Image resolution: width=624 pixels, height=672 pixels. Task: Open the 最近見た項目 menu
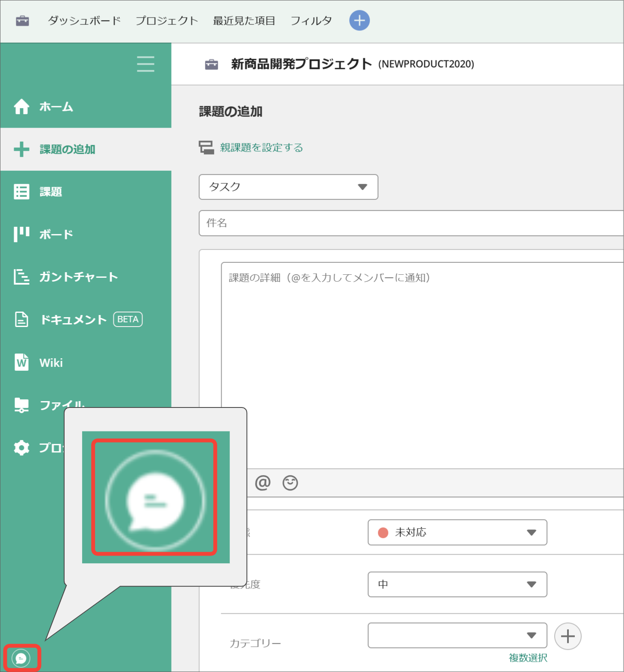pos(244,21)
